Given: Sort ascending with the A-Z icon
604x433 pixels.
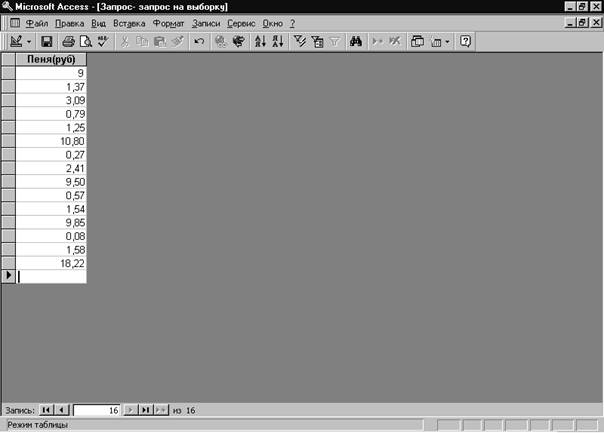Looking at the screenshot, I should [260, 41].
